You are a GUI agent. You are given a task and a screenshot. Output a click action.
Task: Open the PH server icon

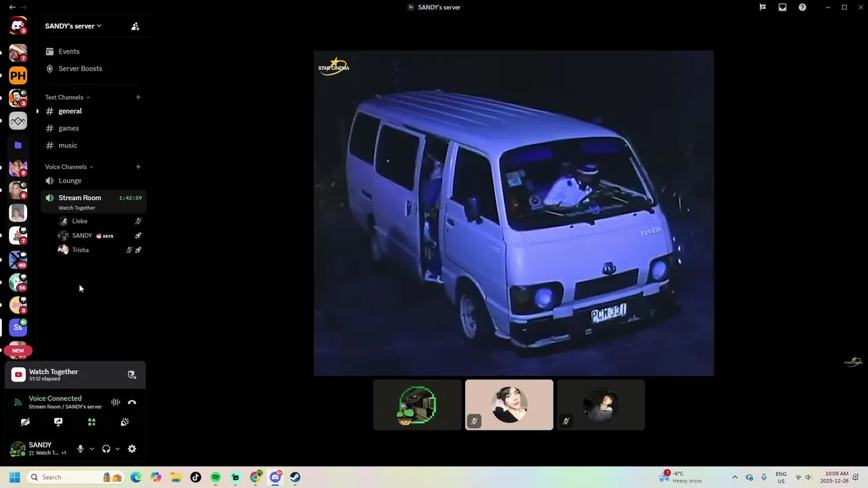(x=18, y=75)
